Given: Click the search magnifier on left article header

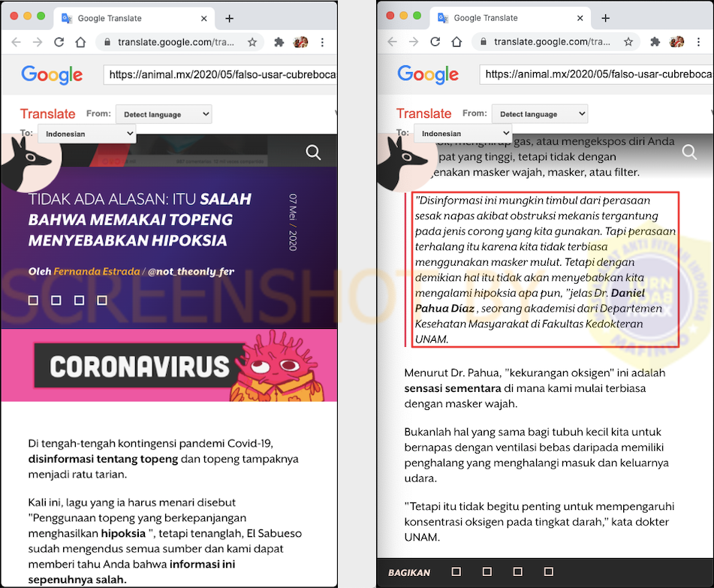Looking at the screenshot, I should coord(313,152).
